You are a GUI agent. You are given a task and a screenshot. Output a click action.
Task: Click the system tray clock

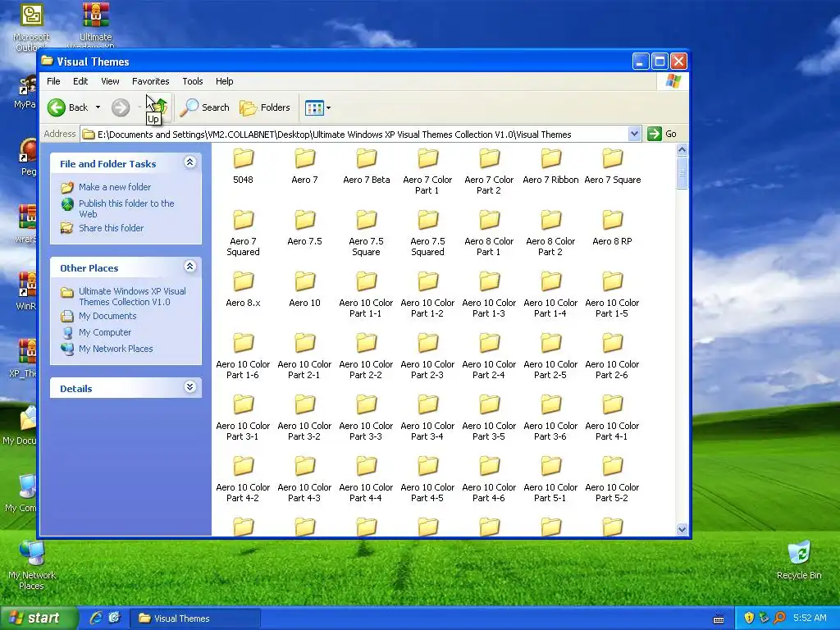(810, 618)
